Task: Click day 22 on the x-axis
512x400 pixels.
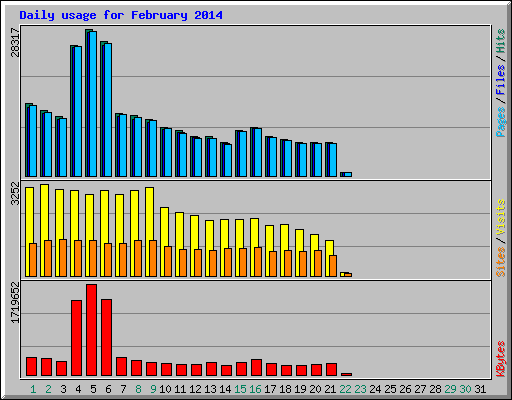Action: click(x=345, y=389)
